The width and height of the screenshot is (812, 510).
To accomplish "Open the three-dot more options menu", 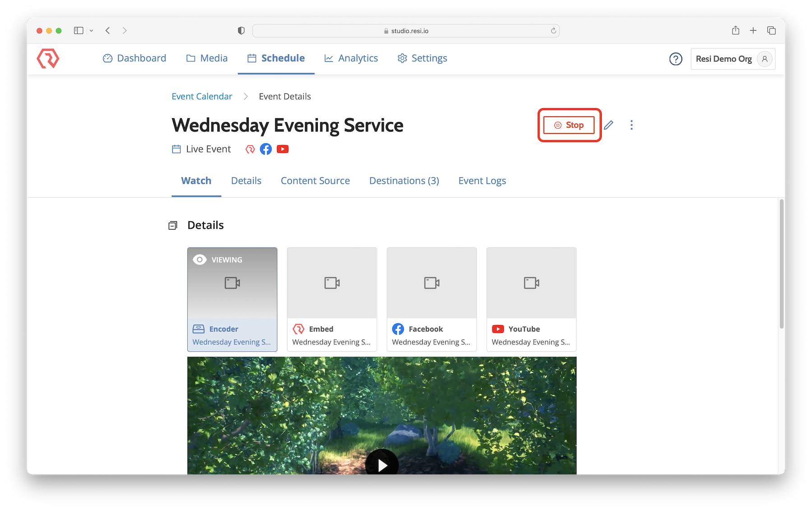I will pyautogui.click(x=632, y=125).
